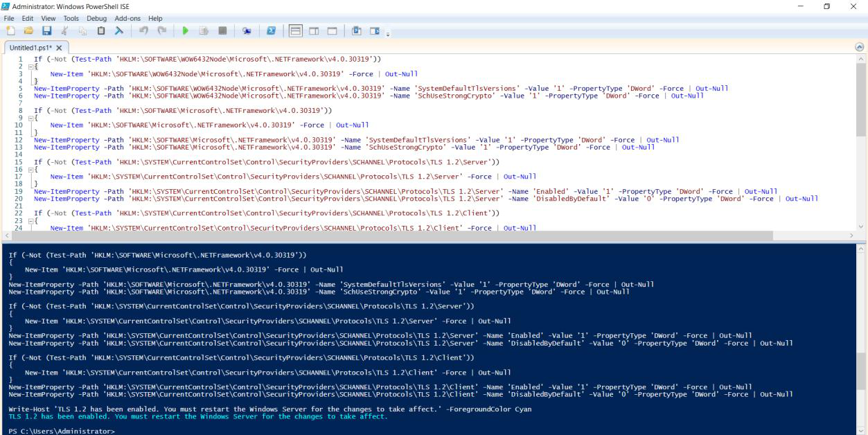Click PowerShell ISE icon in title bar
868x435 pixels.
pyautogui.click(x=6, y=6)
